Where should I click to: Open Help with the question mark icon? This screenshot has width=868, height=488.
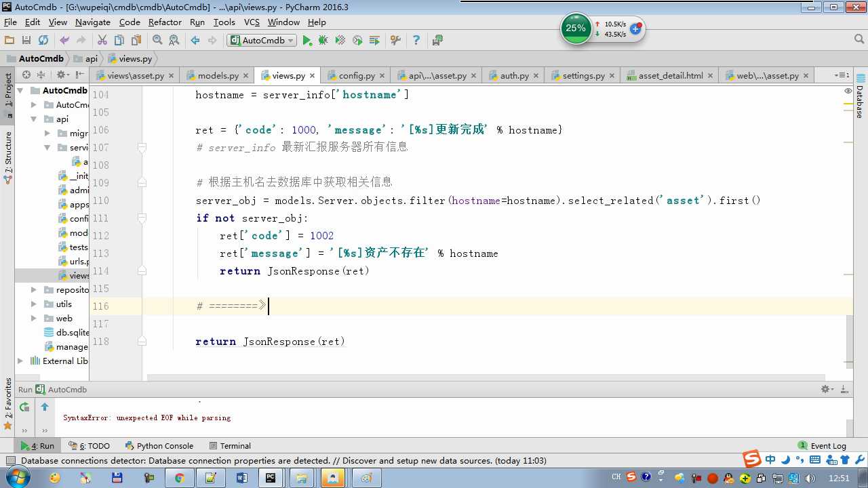click(x=416, y=40)
